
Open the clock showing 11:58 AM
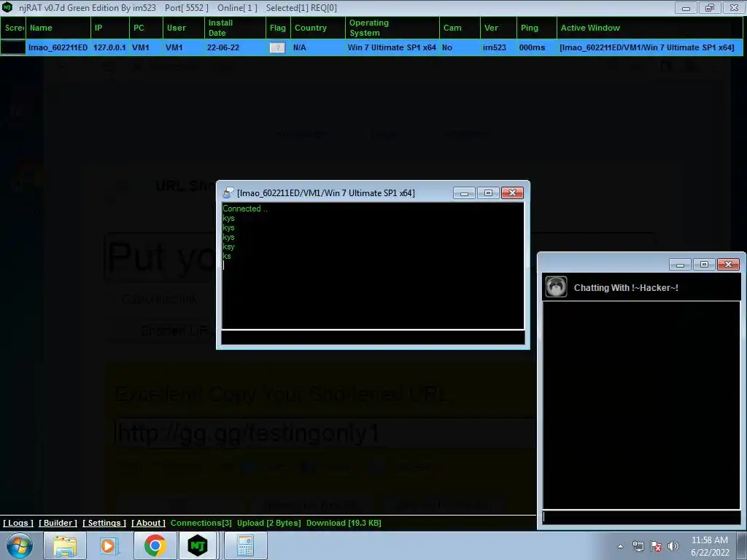pyautogui.click(x=710, y=546)
